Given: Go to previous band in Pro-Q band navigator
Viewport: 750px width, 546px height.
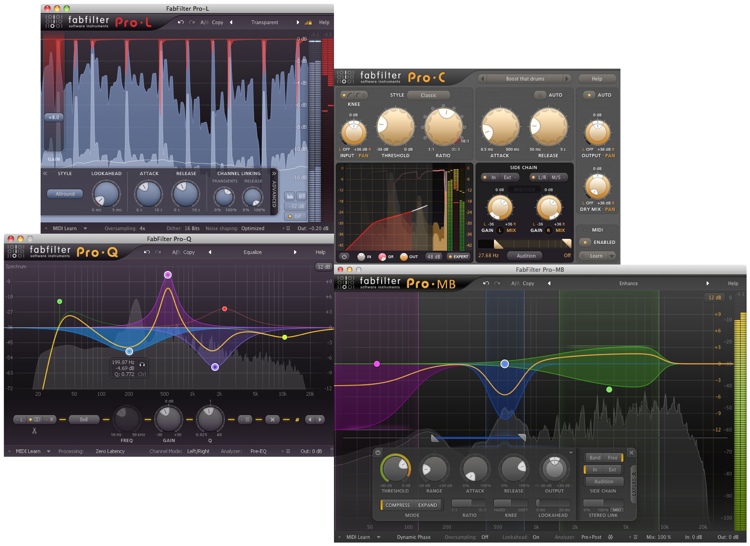Looking at the screenshot, I should [310, 419].
